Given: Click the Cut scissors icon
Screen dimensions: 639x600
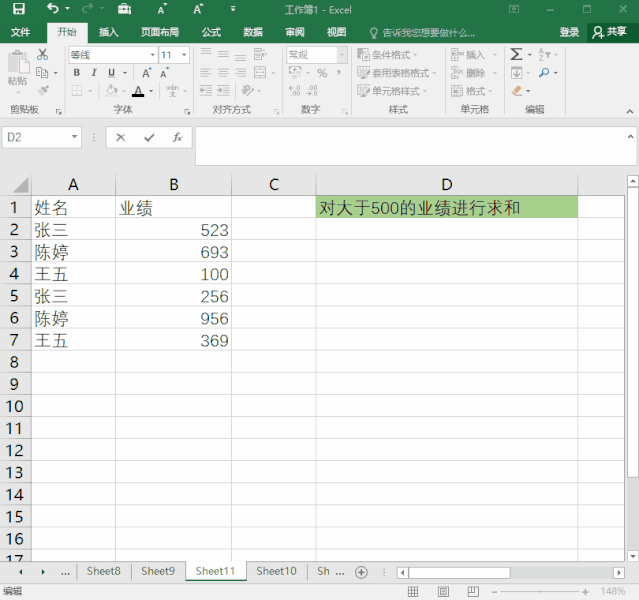Looking at the screenshot, I should (x=43, y=54).
